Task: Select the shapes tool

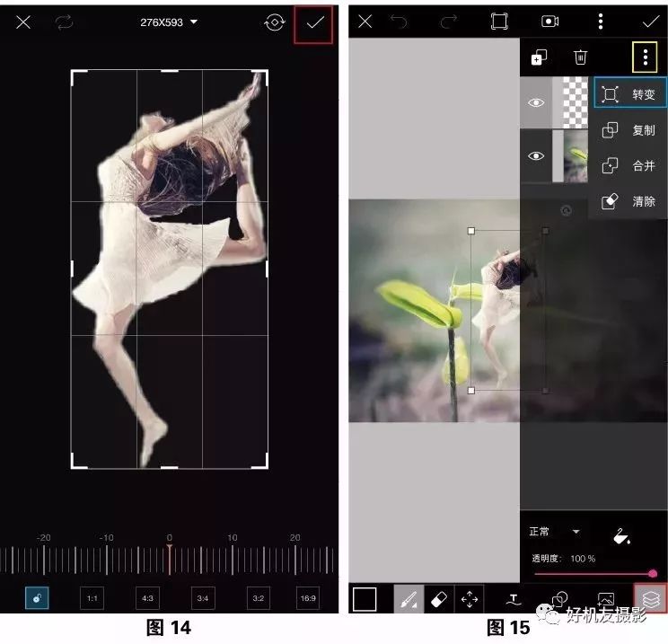Action: pos(559,599)
